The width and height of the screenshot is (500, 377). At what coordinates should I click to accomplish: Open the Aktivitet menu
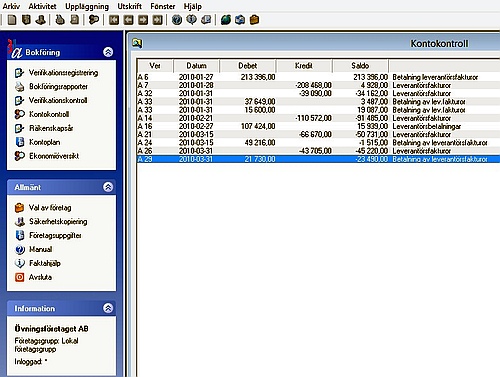pos(42,6)
